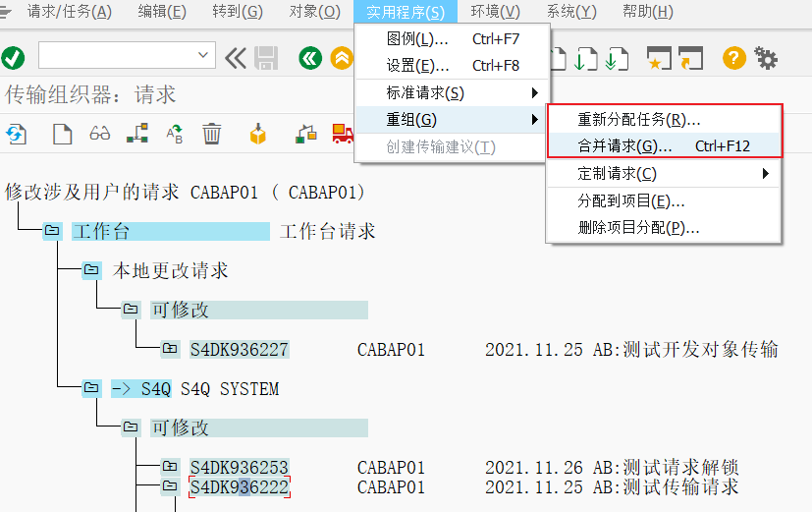This screenshot has width=812, height=512.
Task: Click the Create request blank page icon
Action: (63, 135)
